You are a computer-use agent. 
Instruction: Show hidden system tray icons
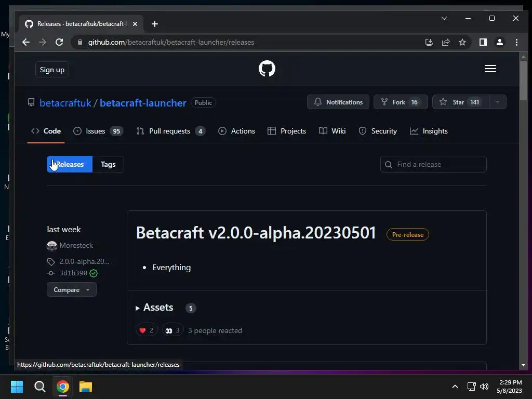click(x=455, y=387)
